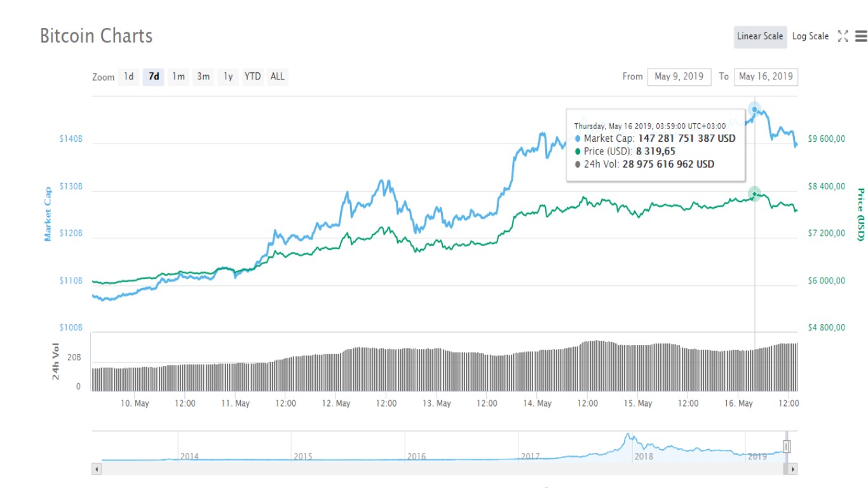Click the $8 400,00 price label

827,186
